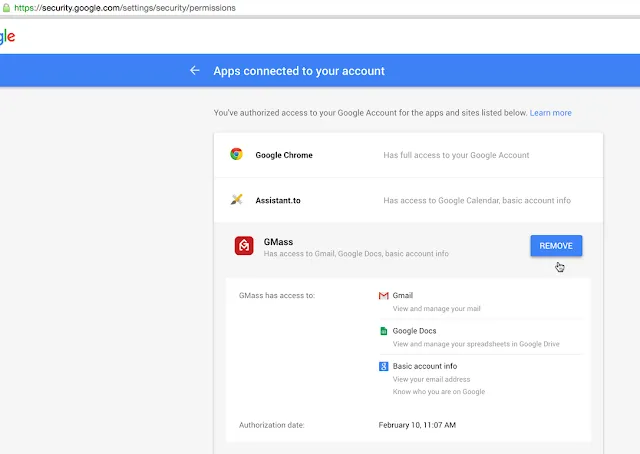Viewport: 640px width, 454px height.
Task: Click the red GMass app icon
Action: pos(244,246)
